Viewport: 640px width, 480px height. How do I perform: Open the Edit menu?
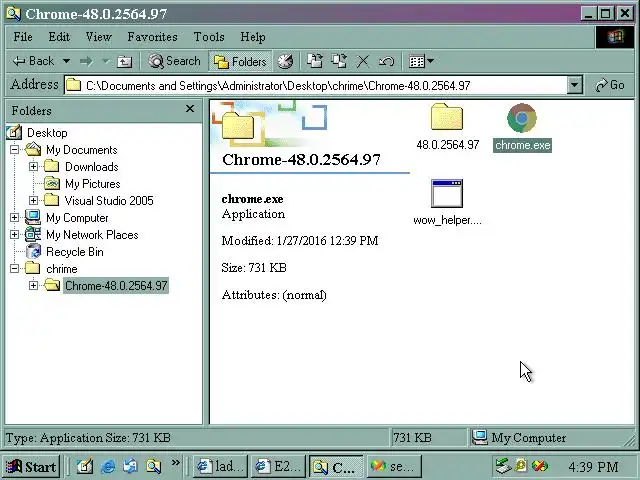pyautogui.click(x=59, y=37)
